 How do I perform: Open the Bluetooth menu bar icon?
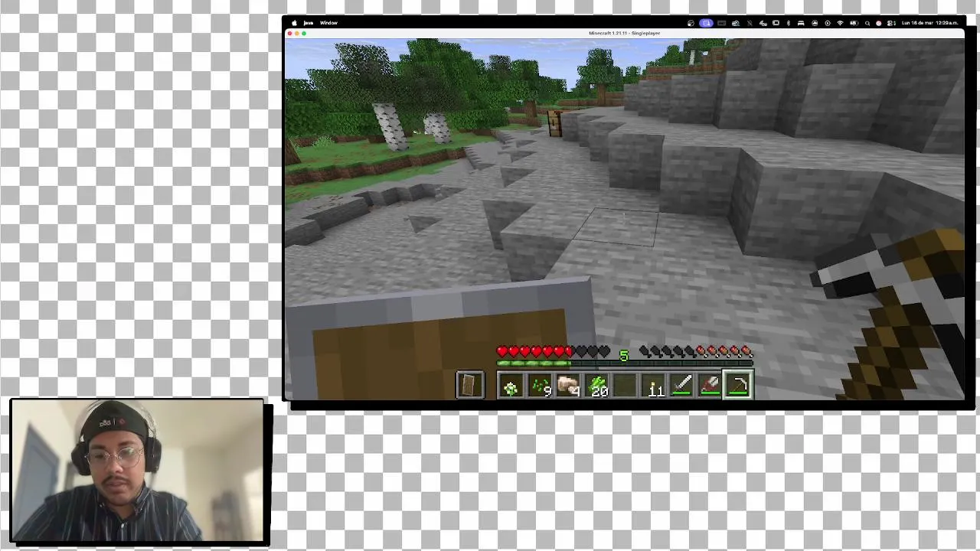click(x=789, y=23)
